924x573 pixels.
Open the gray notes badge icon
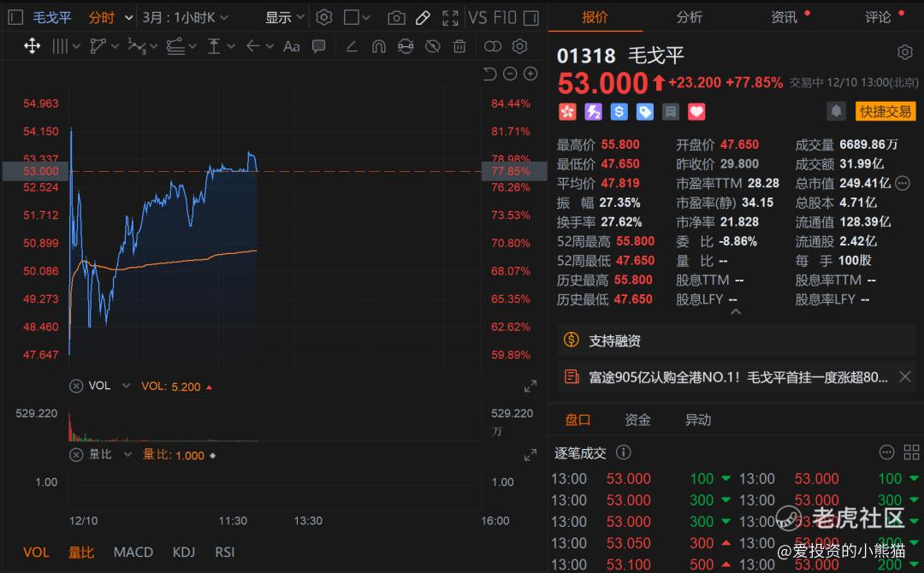point(671,111)
